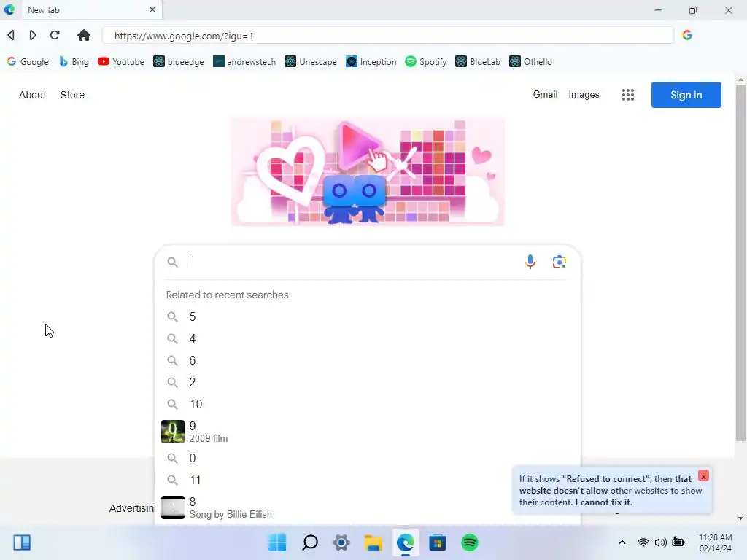Dismiss the Refused to connect notice
This screenshot has height=560, width=747.
tap(704, 475)
